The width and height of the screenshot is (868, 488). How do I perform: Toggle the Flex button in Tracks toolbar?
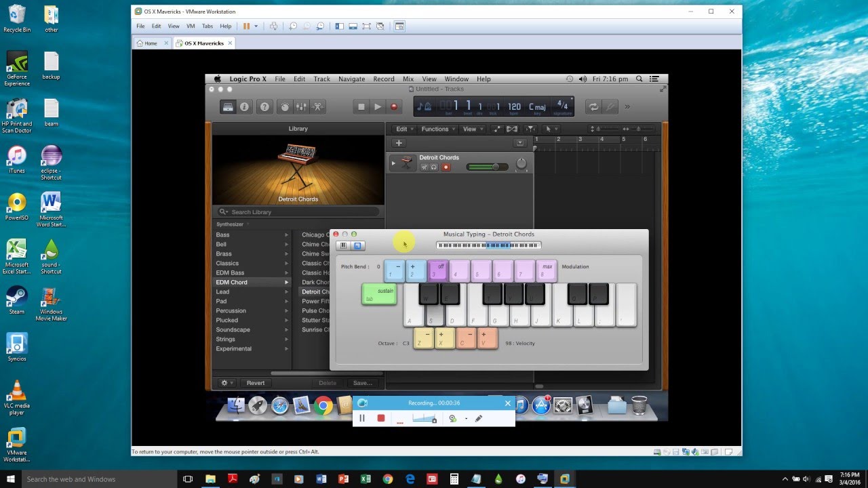(512, 129)
